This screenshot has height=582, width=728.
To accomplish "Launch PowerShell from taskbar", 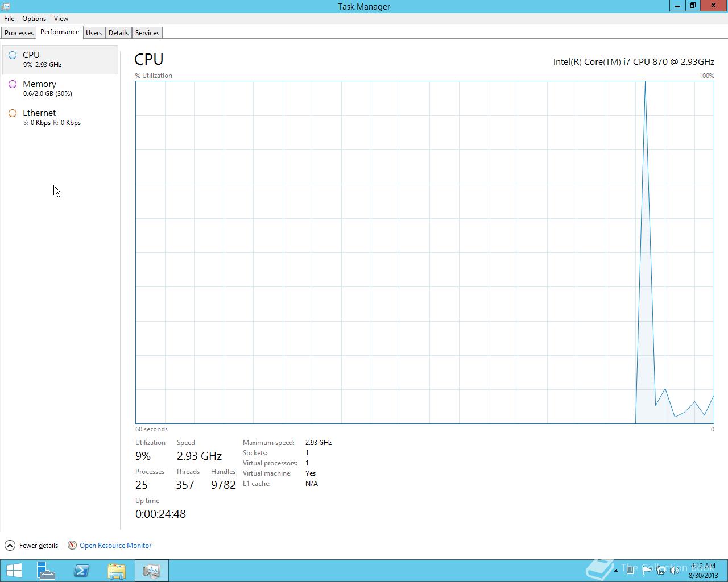I will pos(81,571).
